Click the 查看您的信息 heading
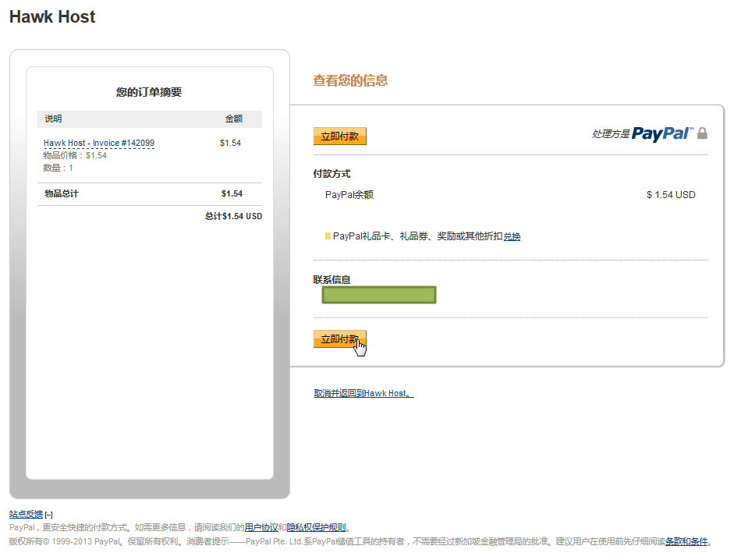 [x=350, y=80]
